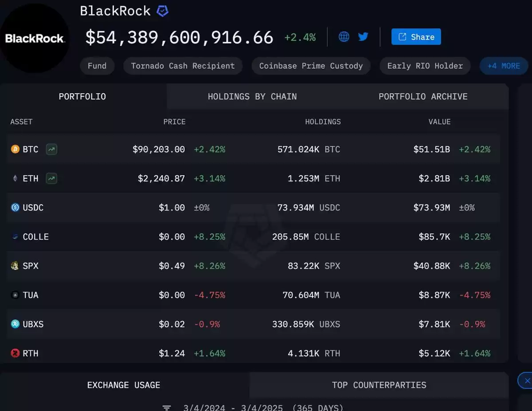Click the Ethereum coin icon
The height and width of the screenshot is (411, 532).
[16, 178]
